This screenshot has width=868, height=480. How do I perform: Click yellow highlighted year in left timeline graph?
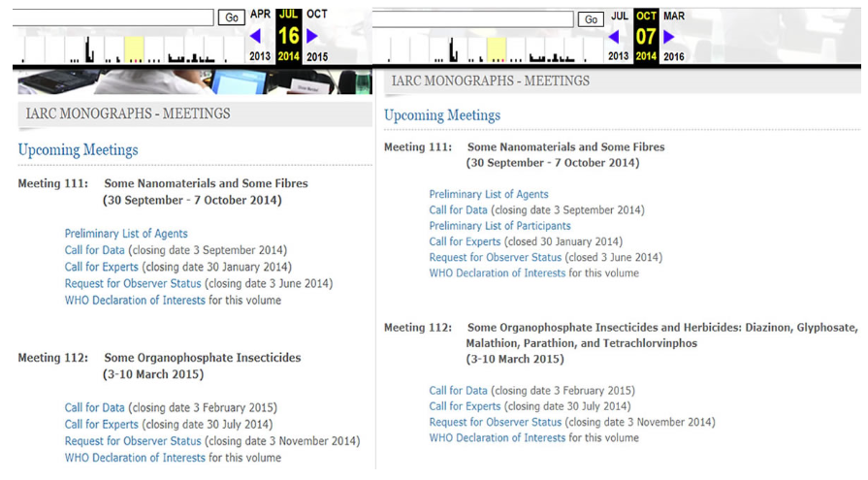click(x=134, y=49)
